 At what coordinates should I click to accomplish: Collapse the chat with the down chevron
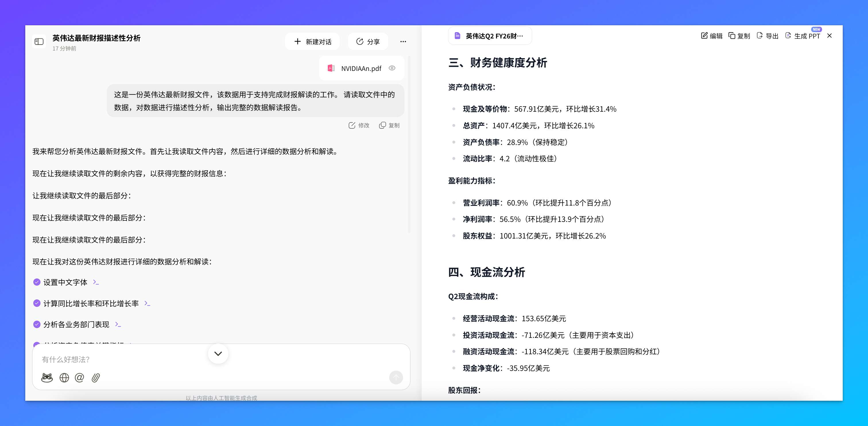pyautogui.click(x=218, y=354)
